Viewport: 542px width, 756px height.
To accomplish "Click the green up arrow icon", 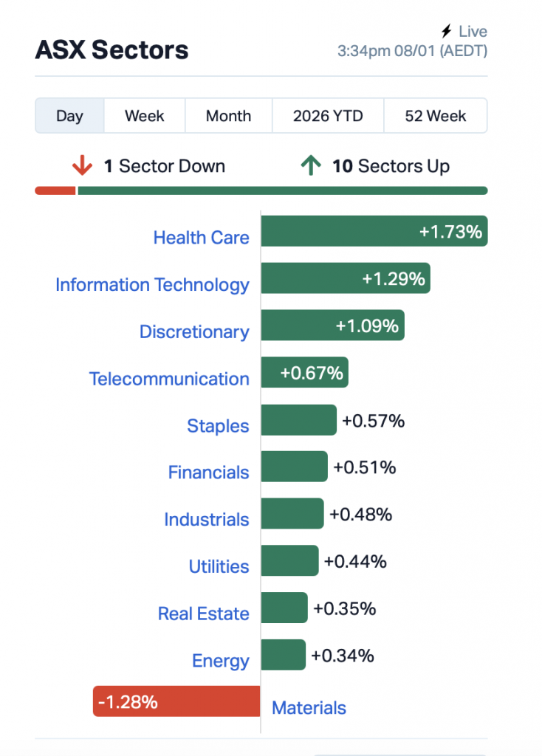I will click(x=311, y=166).
